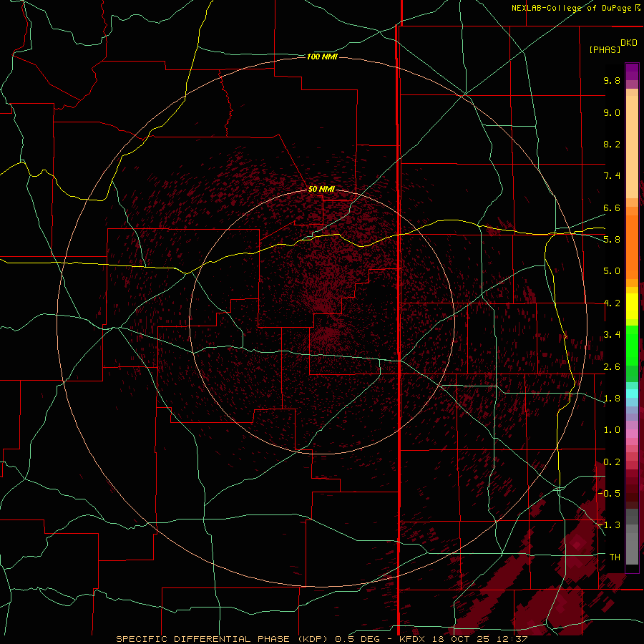Click the SPECIFIC DIFFERENTIAL PHASE (KDP) caption
The width and height of the screenshot is (644, 644).
[223, 639]
